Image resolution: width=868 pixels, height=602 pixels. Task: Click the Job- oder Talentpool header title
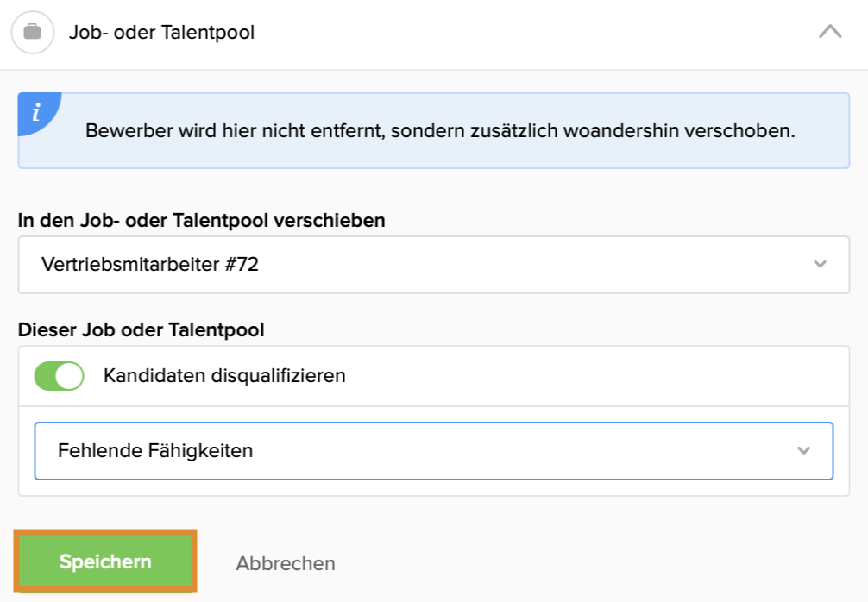[161, 33]
